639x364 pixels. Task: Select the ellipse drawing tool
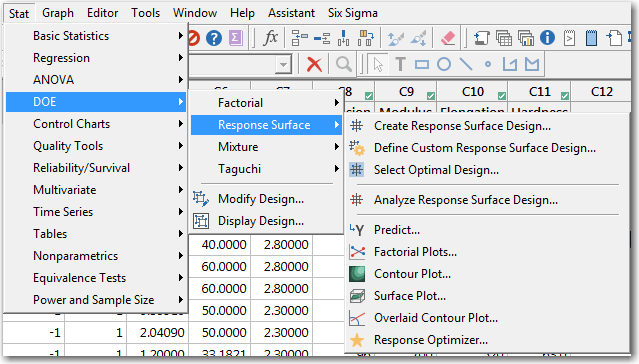pyautogui.click(x=444, y=64)
